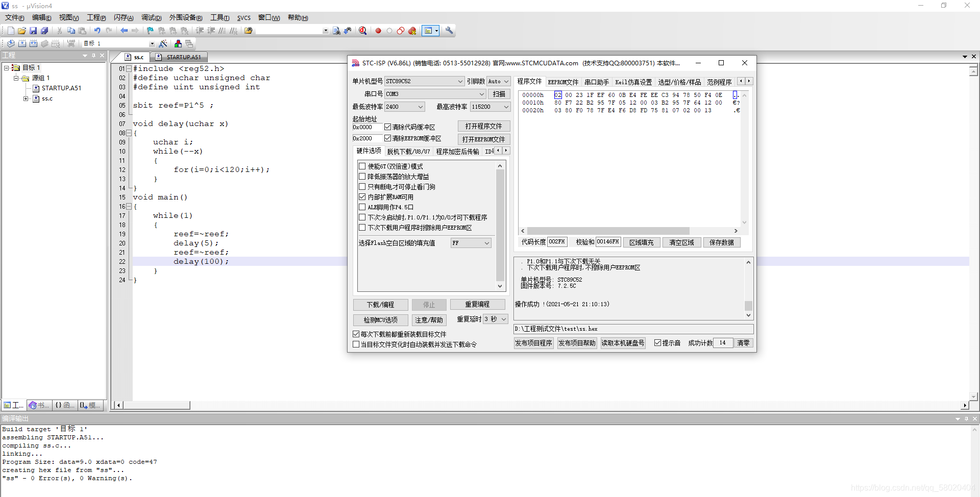Screen dimensions: 980x497
Task: Click the Kill all breakpoints icon
Action: [x=412, y=31]
